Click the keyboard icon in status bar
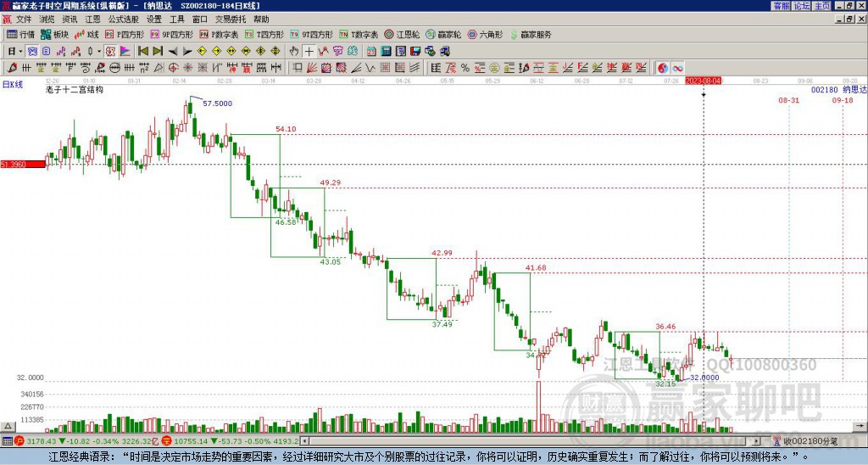This screenshot has width=868, height=465. click(x=7, y=441)
